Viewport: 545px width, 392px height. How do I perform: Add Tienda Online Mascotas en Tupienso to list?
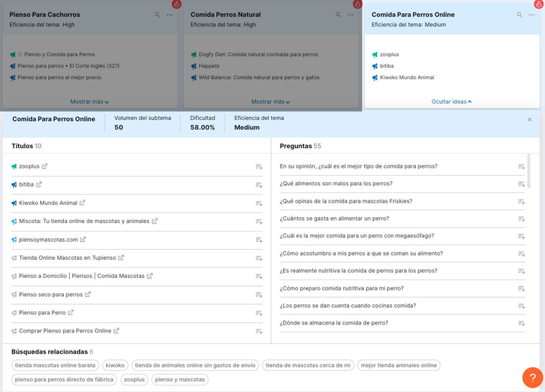pyautogui.click(x=259, y=258)
